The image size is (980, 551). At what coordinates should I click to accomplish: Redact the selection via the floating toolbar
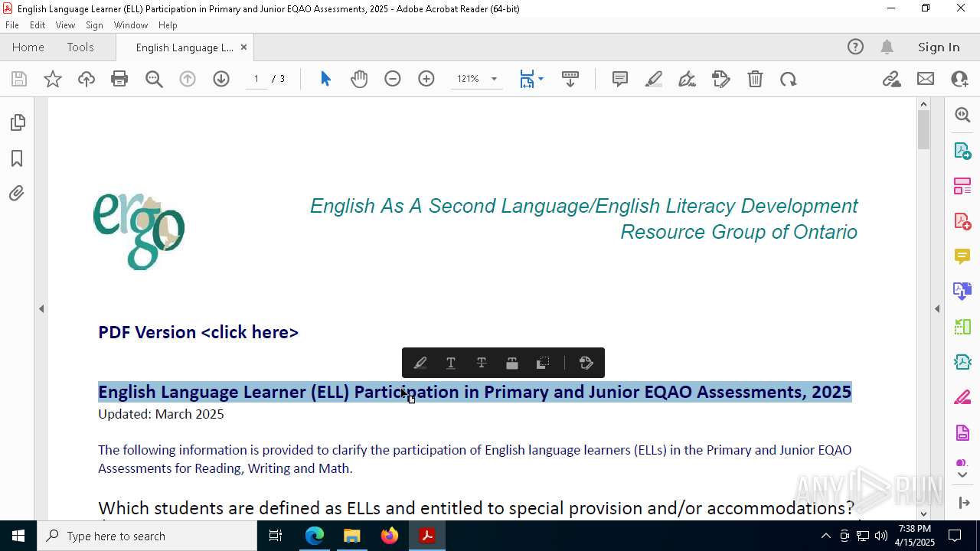click(x=512, y=363)
